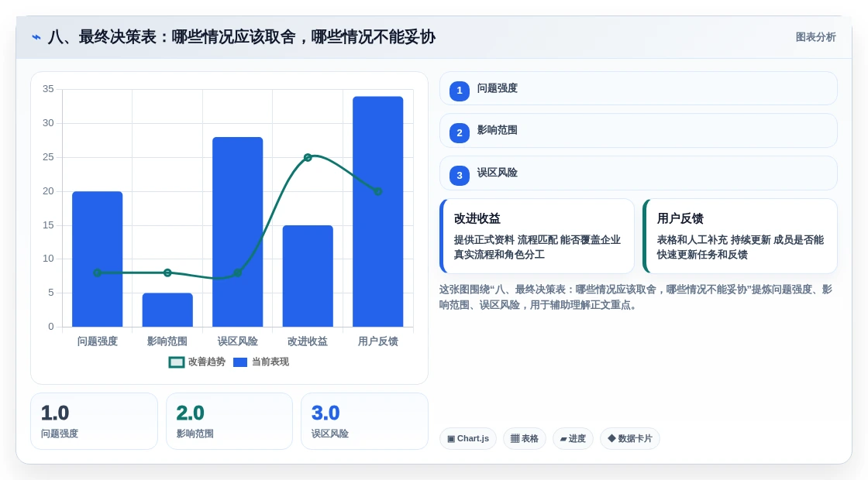Click the numbered badge 2 for 影响范围
The height and width of the screenshot is (480, 868).
(x=460, y=132)
